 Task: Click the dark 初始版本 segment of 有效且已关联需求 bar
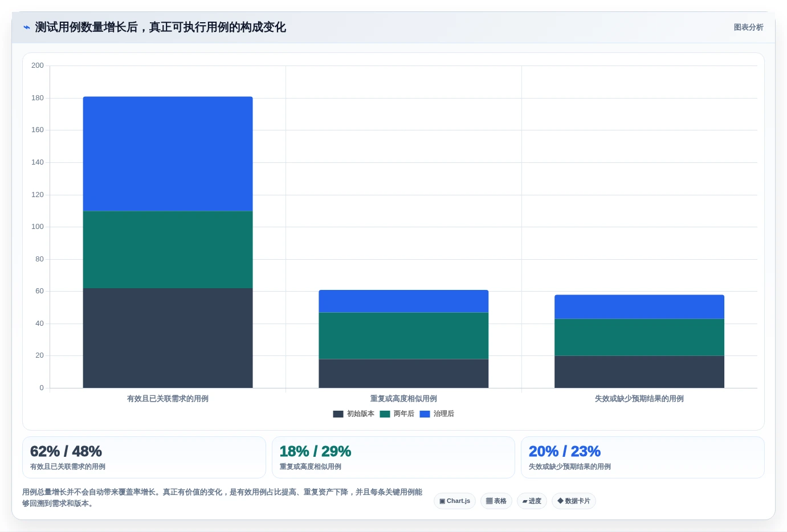pos(168,338)
